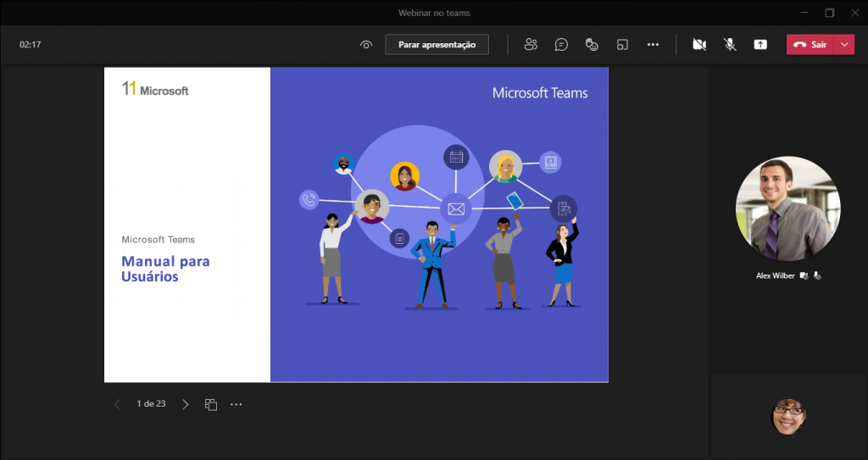
Task: Open reactions and raise hand
Action: [x=592, y=45]
